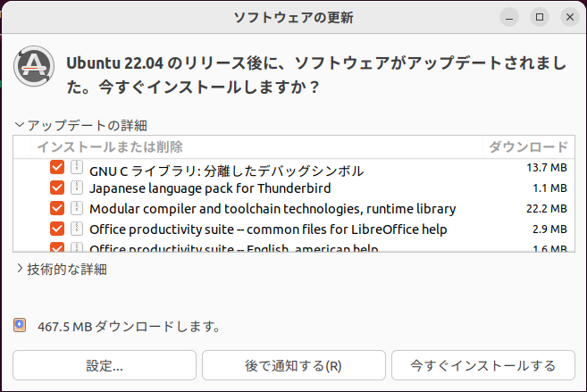Viewport: 587px width, 392px height.
Task: Click 今すぐインストールする button
Action: (x=483, y=365)
